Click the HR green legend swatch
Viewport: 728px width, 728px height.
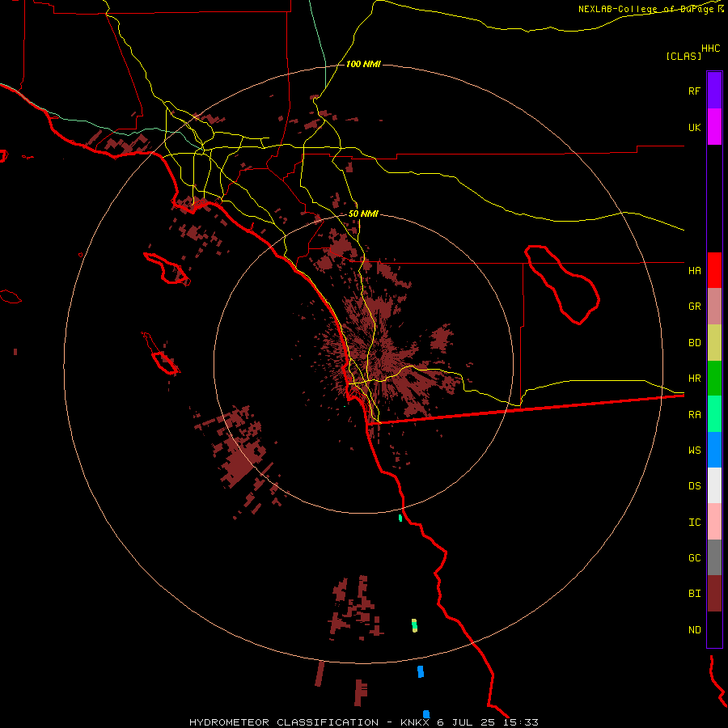tap(714, 379)
